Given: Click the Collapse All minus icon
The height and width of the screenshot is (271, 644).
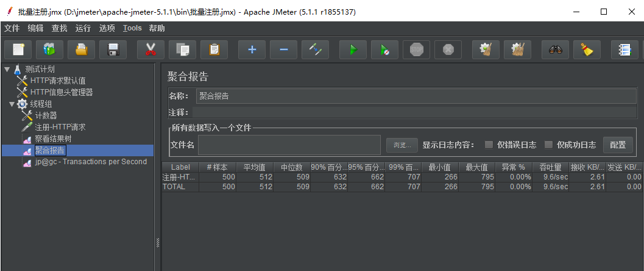Looking at the screenshot, I should [283, 50].
